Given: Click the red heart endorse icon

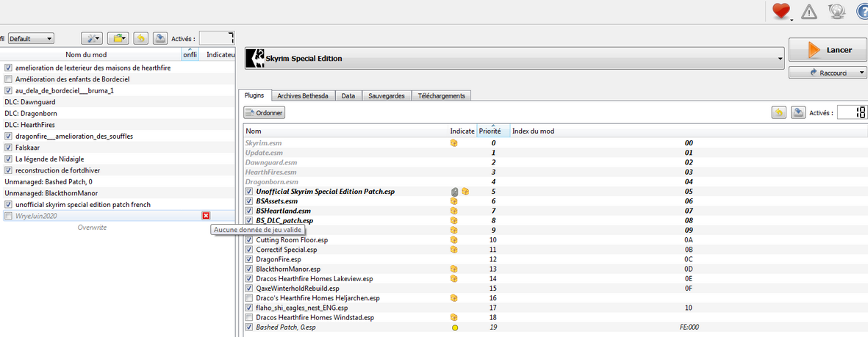Looking at the screenshot, I should click(781, 11).
